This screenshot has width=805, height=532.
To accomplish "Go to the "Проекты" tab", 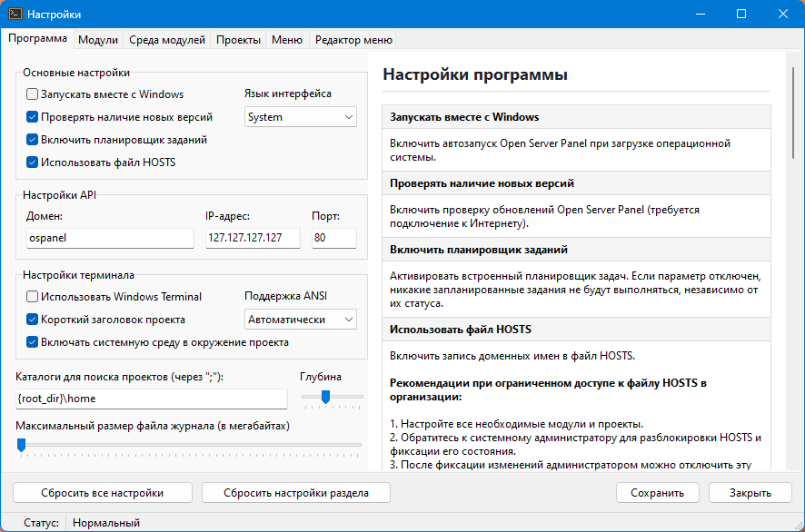I will 239,40.
